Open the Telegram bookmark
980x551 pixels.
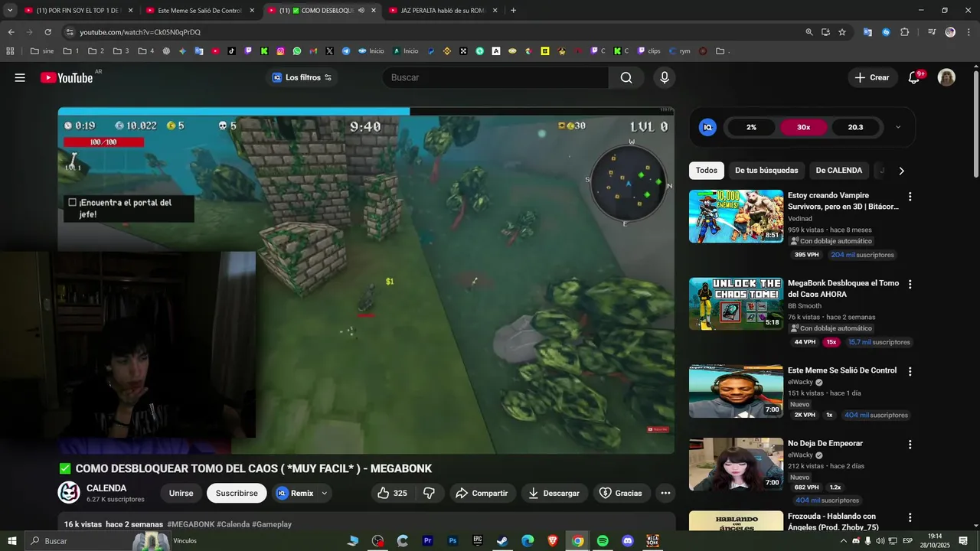point(346,51)
